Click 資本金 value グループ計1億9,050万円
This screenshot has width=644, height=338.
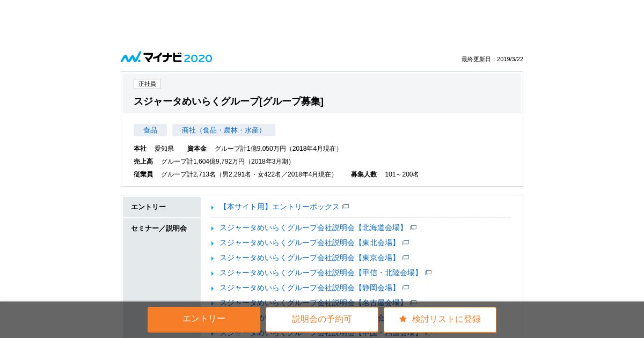[278, 149]
